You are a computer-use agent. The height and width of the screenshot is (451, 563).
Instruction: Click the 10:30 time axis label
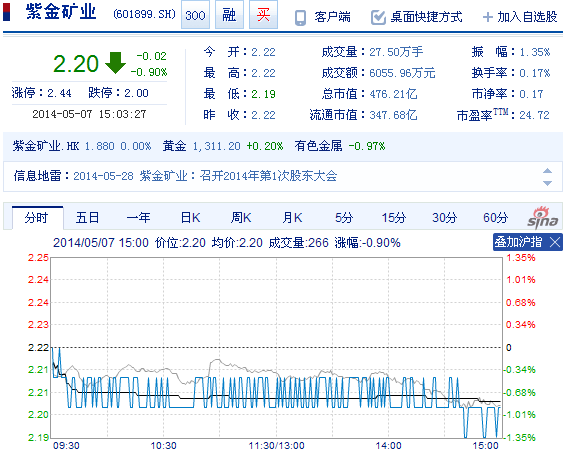tap(163, 446)
